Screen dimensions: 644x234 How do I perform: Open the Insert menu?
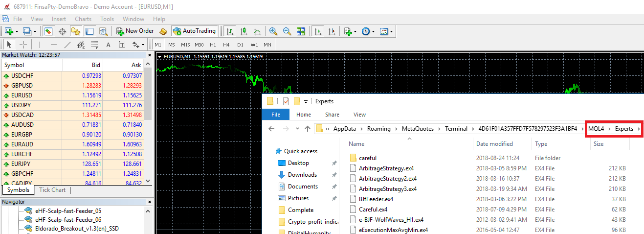point(59,19)
